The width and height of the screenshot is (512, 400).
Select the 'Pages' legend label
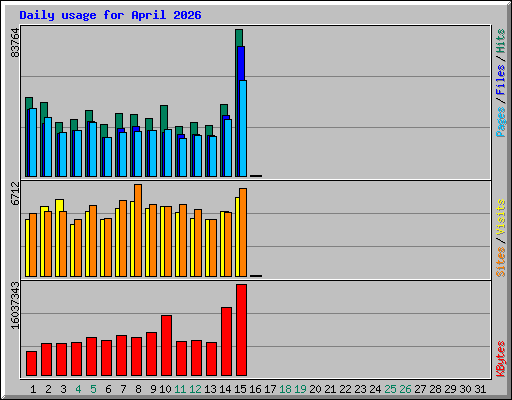pyautogui.click(x=501, y=122)
